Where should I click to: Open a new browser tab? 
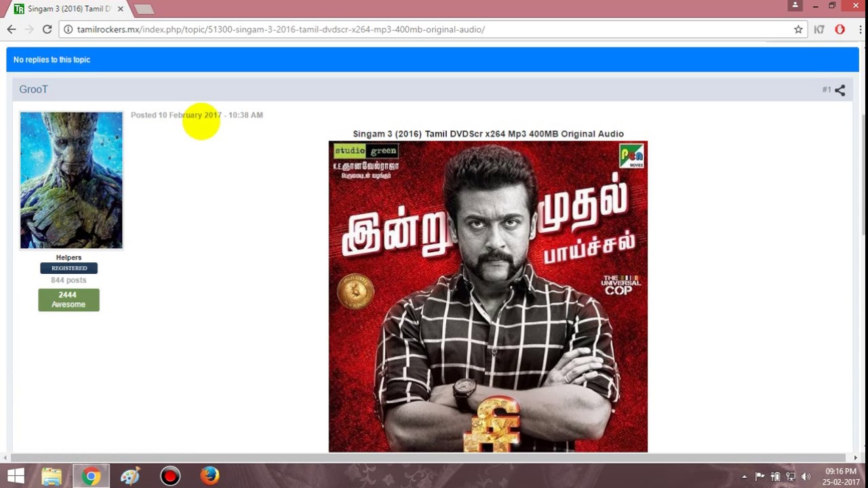pos(144,9)
